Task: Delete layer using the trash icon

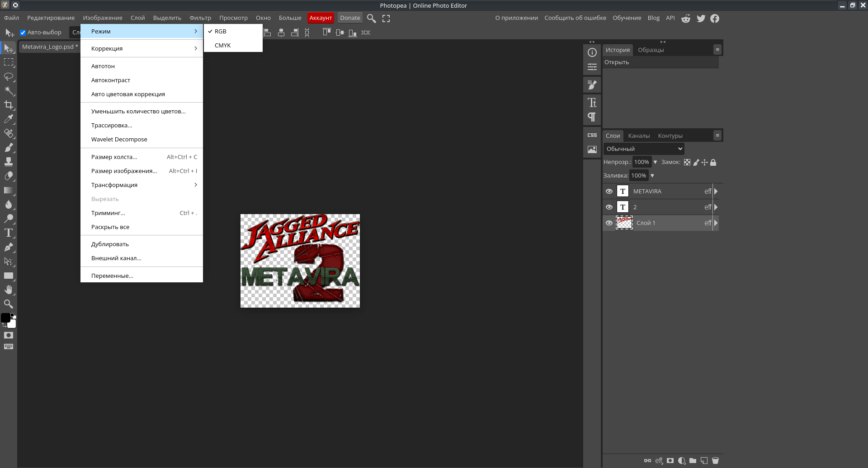Action: tap(715, 461)
